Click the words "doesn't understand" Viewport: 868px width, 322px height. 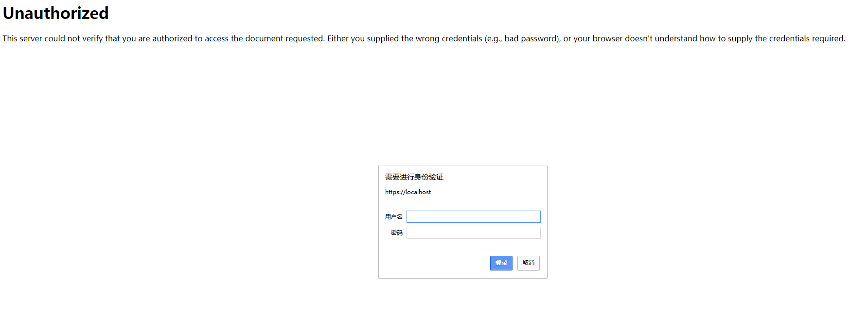tap(661, 38)
